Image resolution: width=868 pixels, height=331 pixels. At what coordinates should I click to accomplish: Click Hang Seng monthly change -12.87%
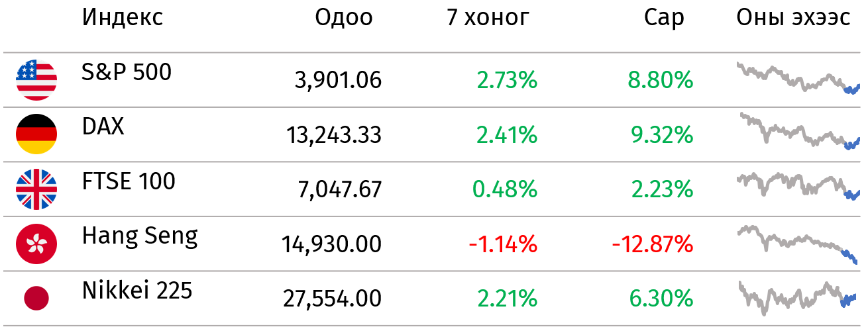pos(653,245)
